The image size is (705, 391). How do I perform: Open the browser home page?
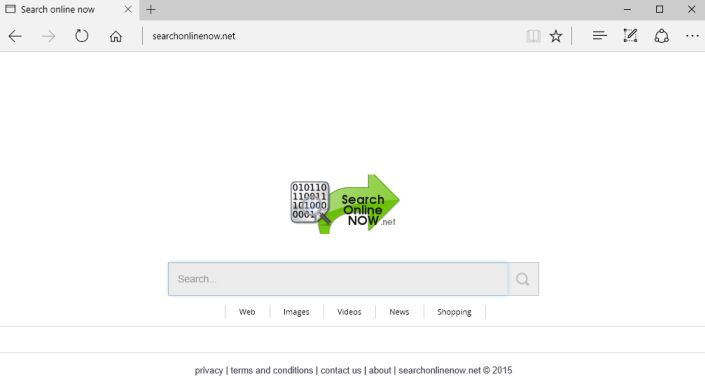coord(116,36)
